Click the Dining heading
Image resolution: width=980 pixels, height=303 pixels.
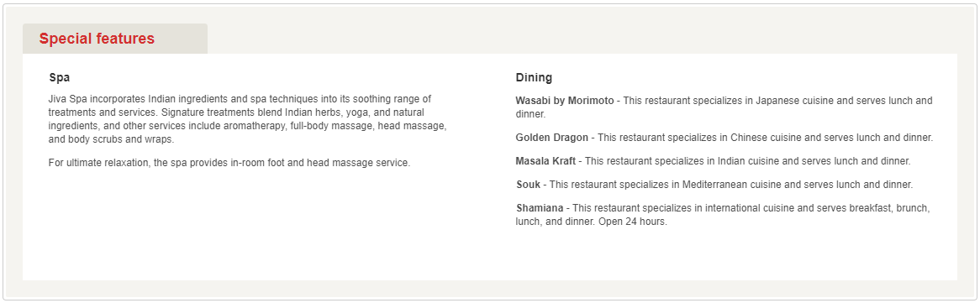point(534,78)
